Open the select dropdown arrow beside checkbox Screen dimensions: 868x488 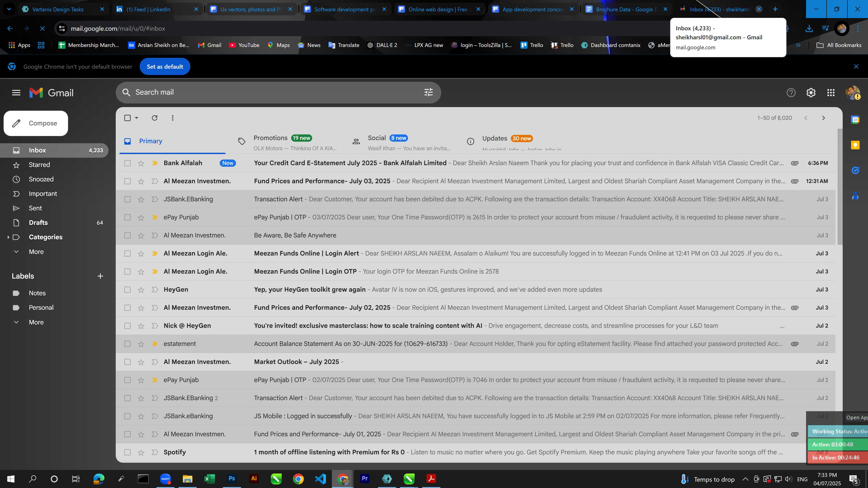(x=137, y=118)
